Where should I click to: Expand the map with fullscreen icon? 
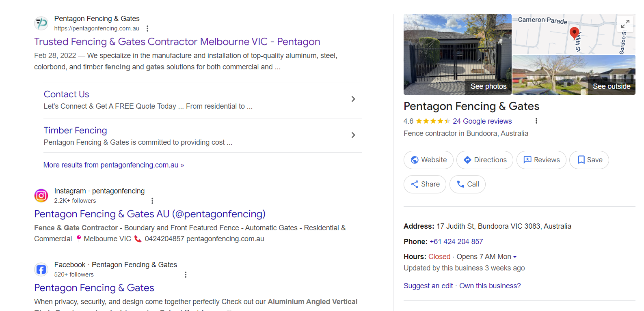(x=625, y=24)
